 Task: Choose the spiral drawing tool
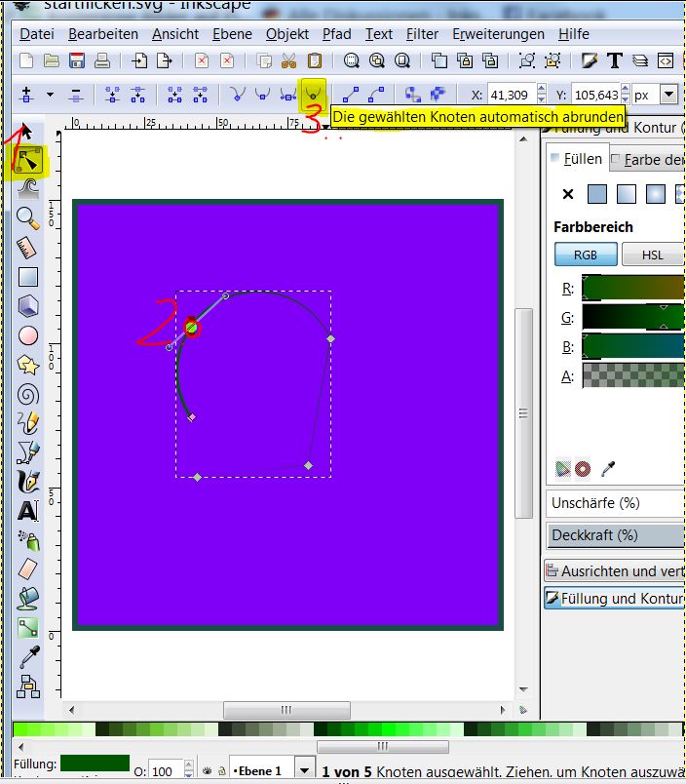(27, 394)
